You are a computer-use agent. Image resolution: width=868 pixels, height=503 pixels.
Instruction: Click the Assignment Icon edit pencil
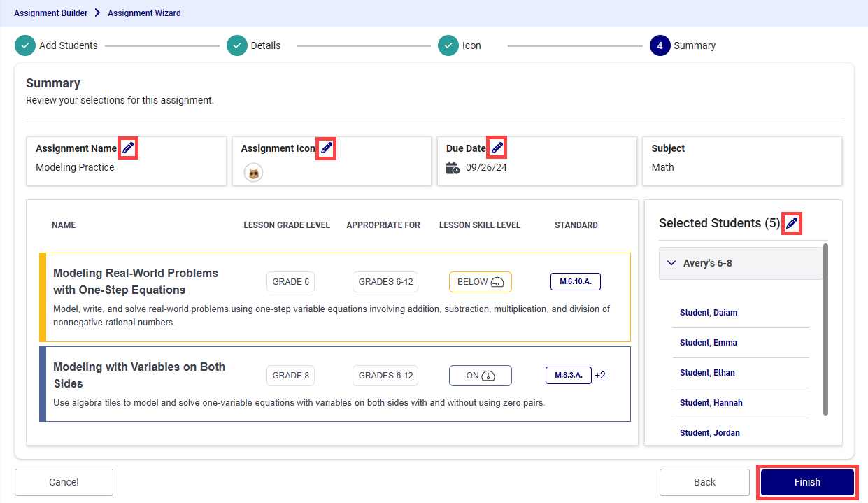click(327, 148)
